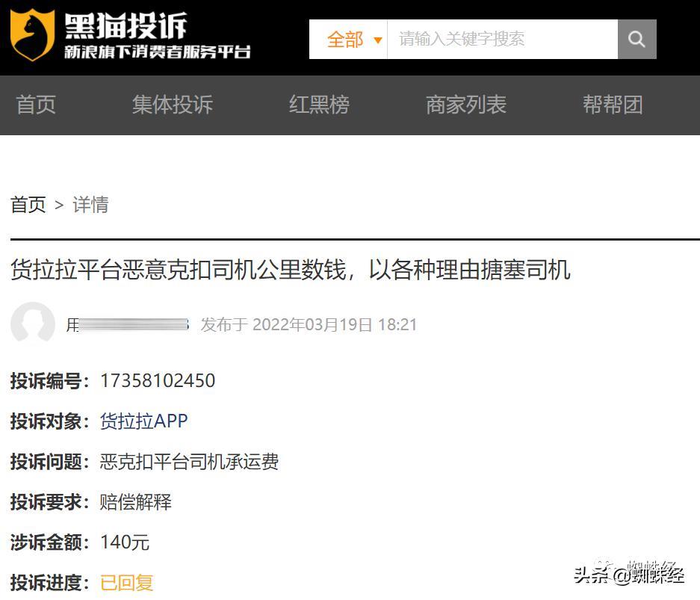This screenshot has height=600, width=700.
Task: Visit the 帮帮团 navigation section
Action: tap(613, 105)
